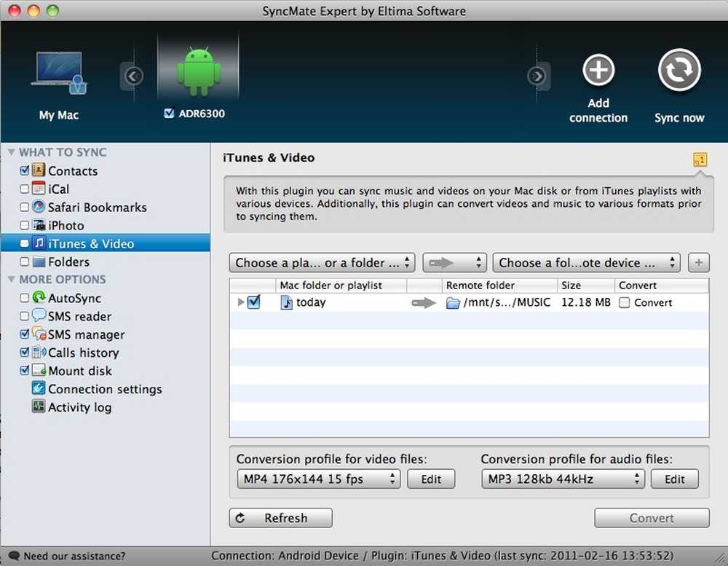Uncheck the today playlist row checkbox
The height and width of the screenshot is (566, 728).
(253, 302)
